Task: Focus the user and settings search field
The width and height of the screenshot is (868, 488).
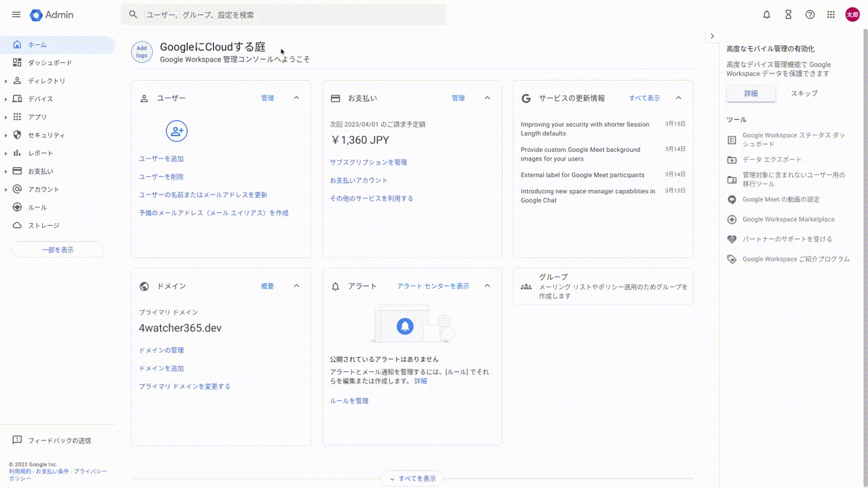Action: click(x=283, y=14)
